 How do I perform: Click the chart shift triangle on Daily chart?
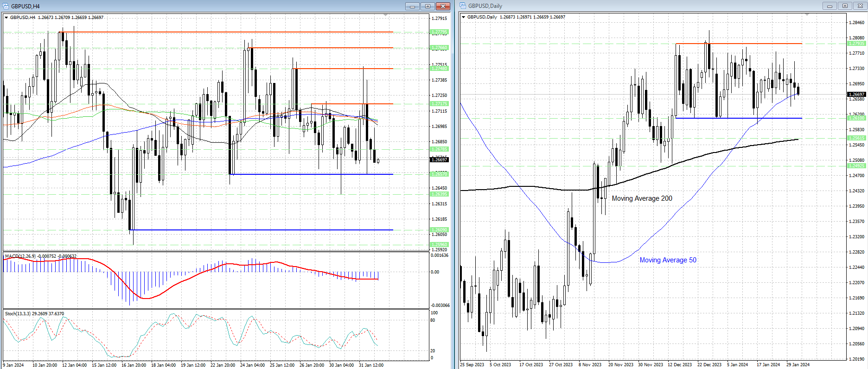tap(807, 15)
